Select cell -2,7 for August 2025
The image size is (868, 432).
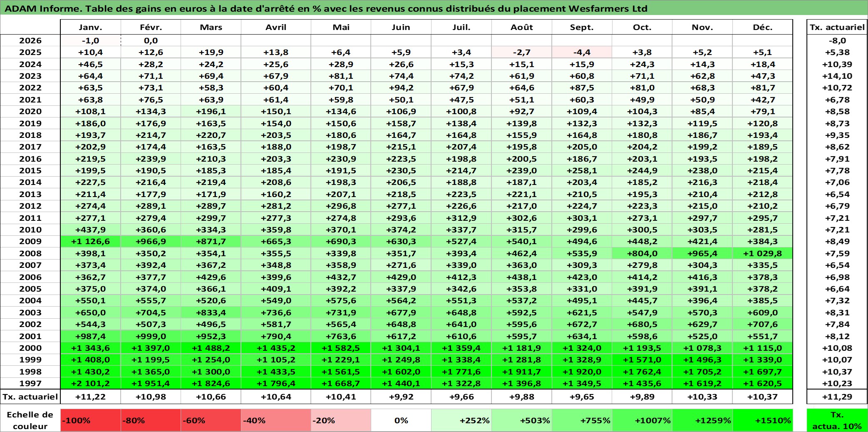(x=522, y=52)
